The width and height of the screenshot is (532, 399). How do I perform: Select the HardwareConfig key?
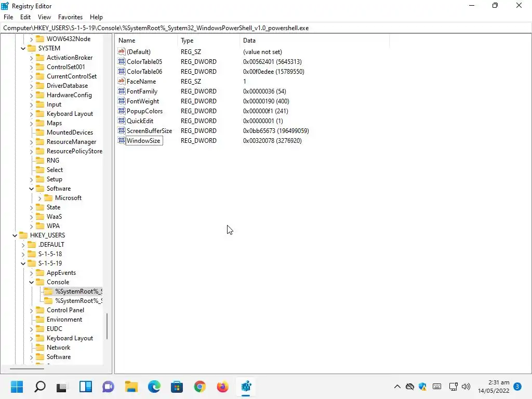[x=69, y=95]
